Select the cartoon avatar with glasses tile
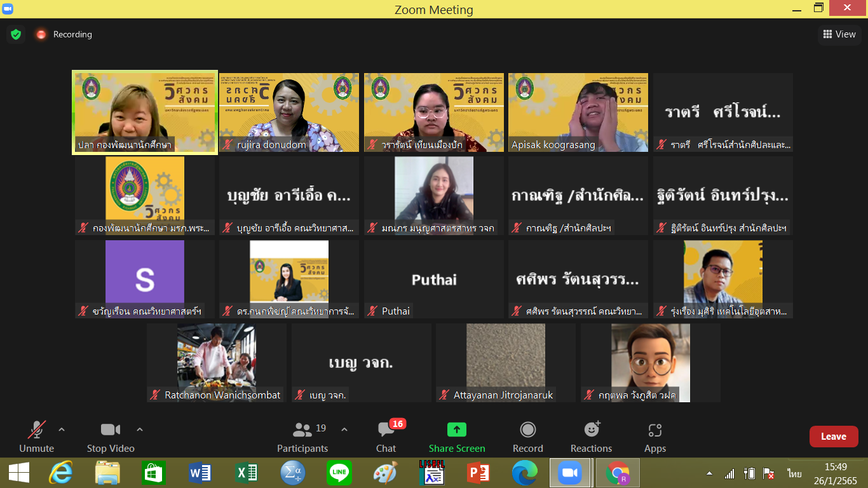Screen dimensions: 868x488 [x=651, y=363]
